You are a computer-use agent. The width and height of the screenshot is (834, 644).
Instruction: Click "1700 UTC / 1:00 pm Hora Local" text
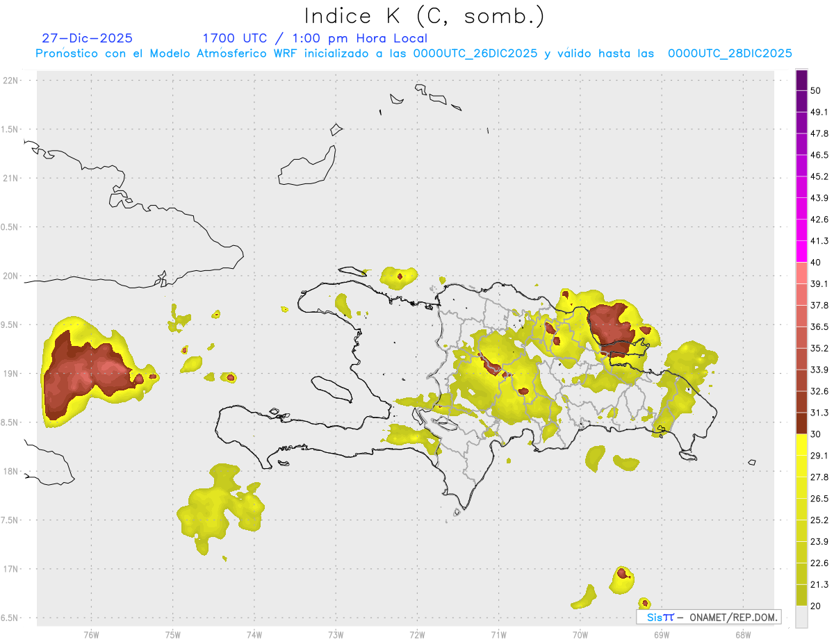[x=315, y=38]
